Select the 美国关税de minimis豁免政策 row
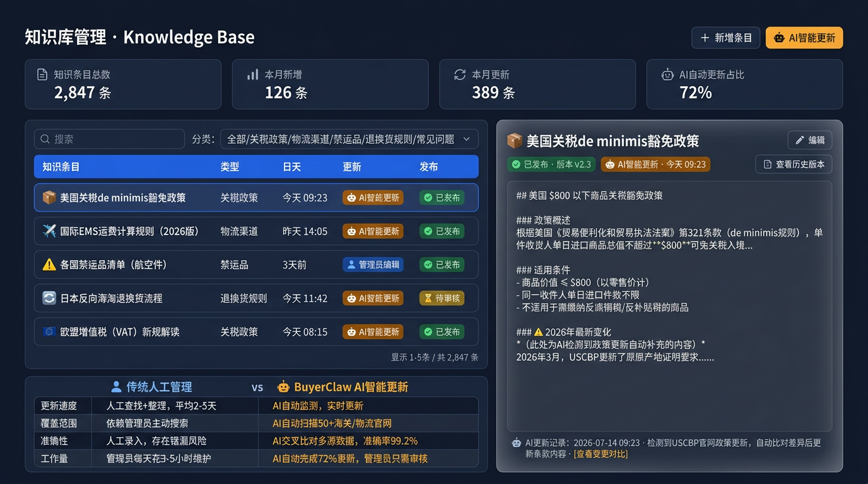This screenshot has width=868, height=484. pyautogui.click(x=256, y=197)
